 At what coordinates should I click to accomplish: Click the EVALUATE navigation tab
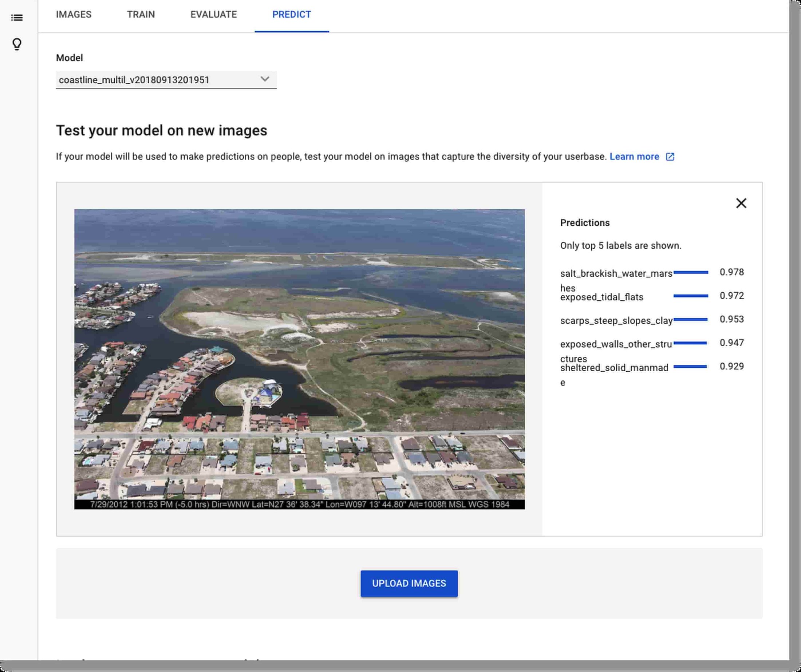[213, 15]
